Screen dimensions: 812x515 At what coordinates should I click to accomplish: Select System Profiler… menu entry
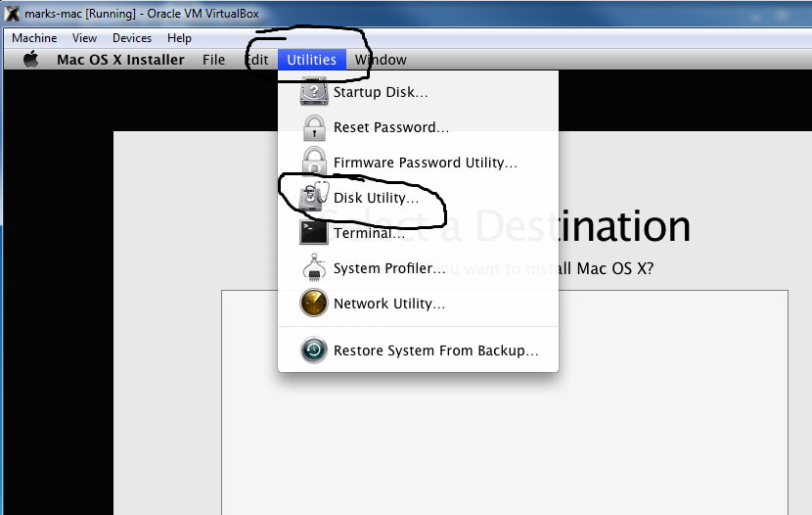click(418, 268)
